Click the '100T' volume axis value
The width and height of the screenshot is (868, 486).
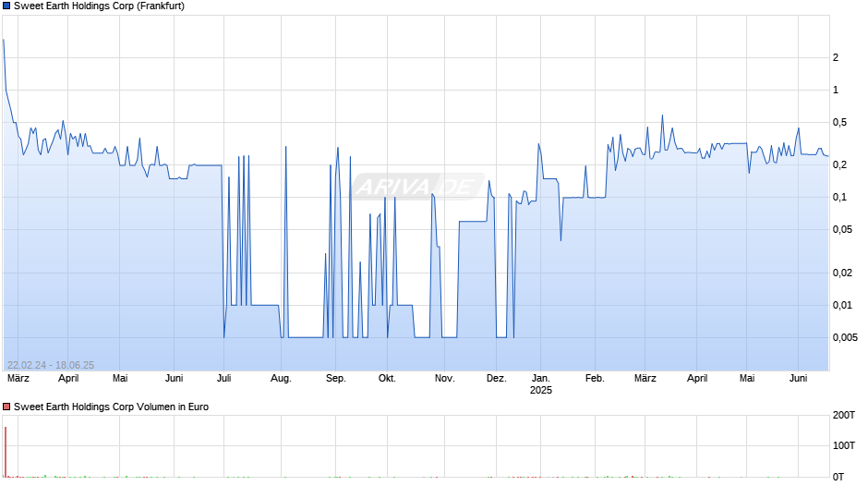click(x=844, y=445)
